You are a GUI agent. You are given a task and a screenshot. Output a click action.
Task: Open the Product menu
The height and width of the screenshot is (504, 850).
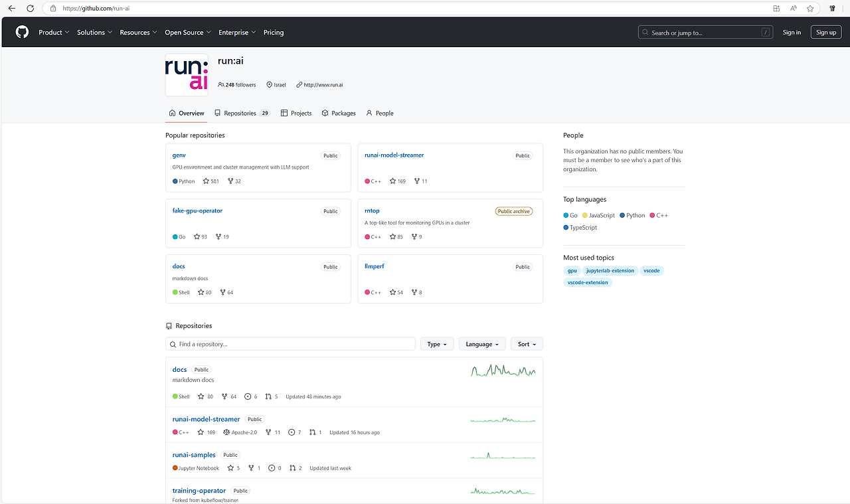[54, 33]
